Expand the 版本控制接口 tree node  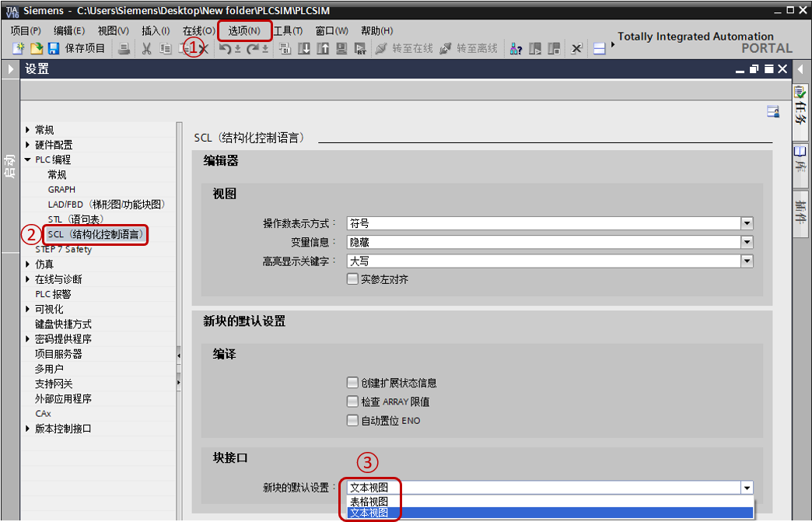(x=27, y=429)
